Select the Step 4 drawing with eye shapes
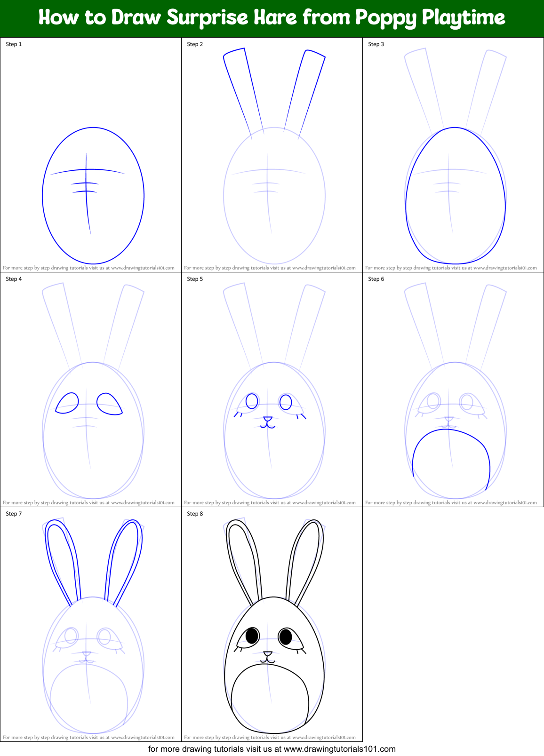Screen dimensions: 544x756 tap(93, 390)
